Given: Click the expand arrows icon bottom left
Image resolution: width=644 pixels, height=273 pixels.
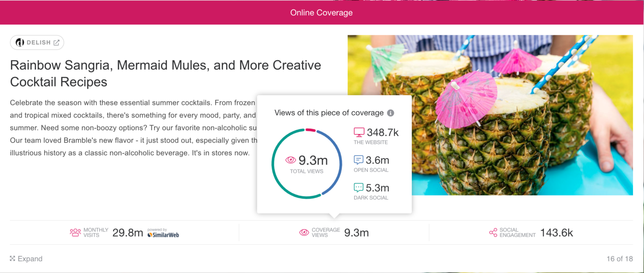Looking at the screenshot, I should [x=13, y=258].
